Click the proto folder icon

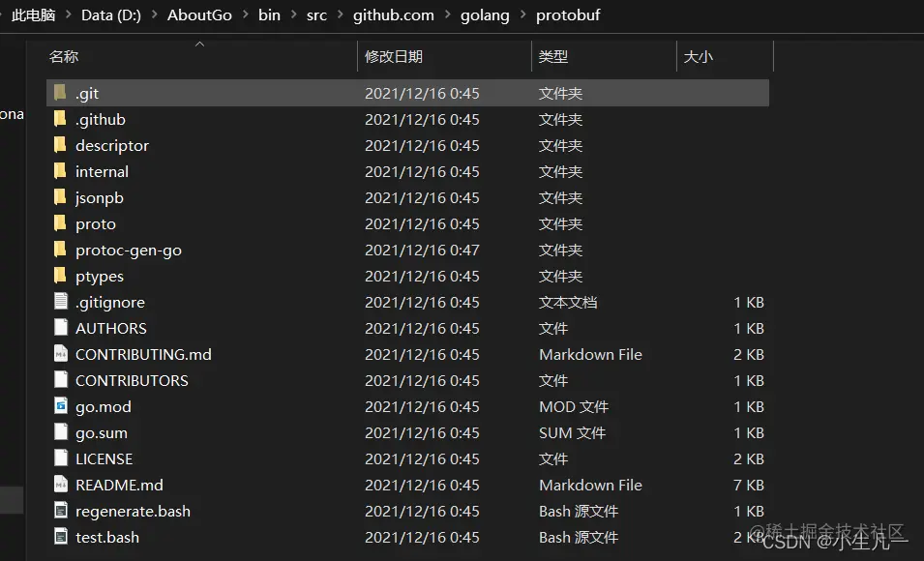pyautogui.click(x=60, y=222)
